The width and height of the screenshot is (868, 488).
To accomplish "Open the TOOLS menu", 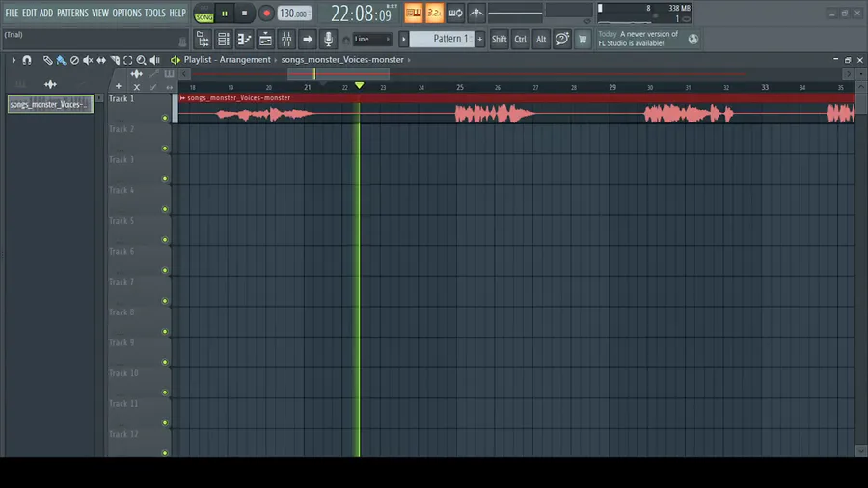I will 155,13.
